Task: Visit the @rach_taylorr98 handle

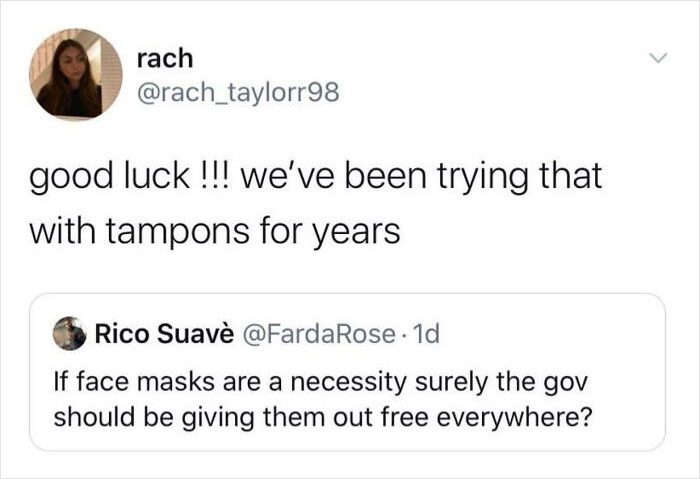Action: click(x=238, y=93)
